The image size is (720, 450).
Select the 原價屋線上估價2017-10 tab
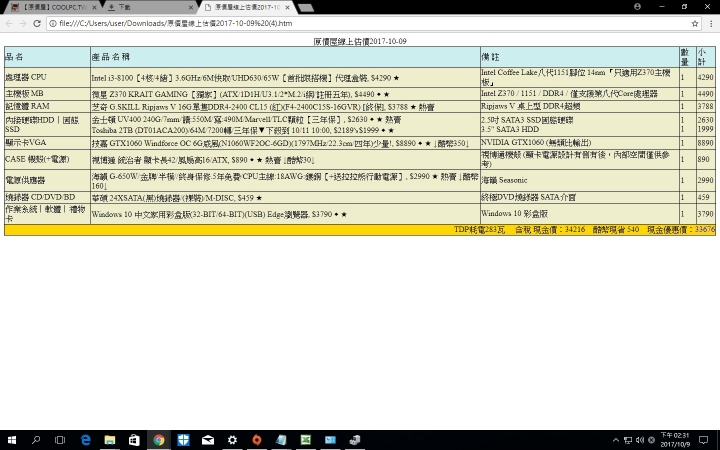tap(247, 7)
